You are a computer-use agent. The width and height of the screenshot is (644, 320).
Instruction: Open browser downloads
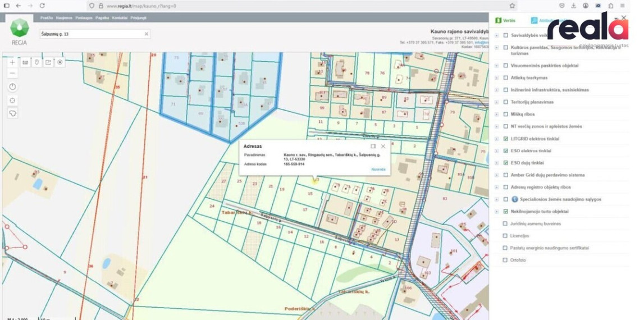point(574,6)
